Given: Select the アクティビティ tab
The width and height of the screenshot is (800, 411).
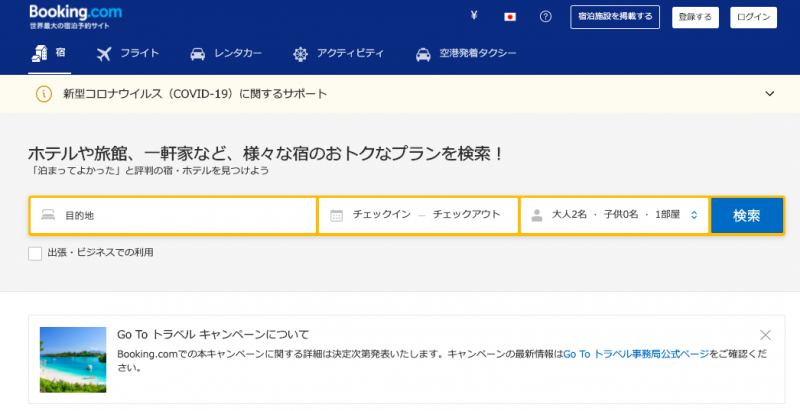Looking at the screenshot, I should click(x=338, y=53).
